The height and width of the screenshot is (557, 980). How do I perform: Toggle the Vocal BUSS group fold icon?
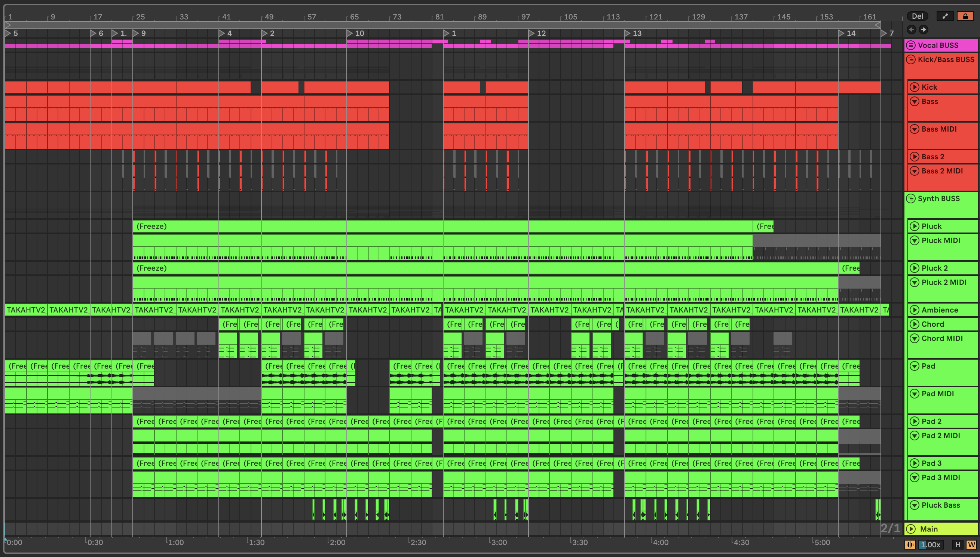coord(911,45)
